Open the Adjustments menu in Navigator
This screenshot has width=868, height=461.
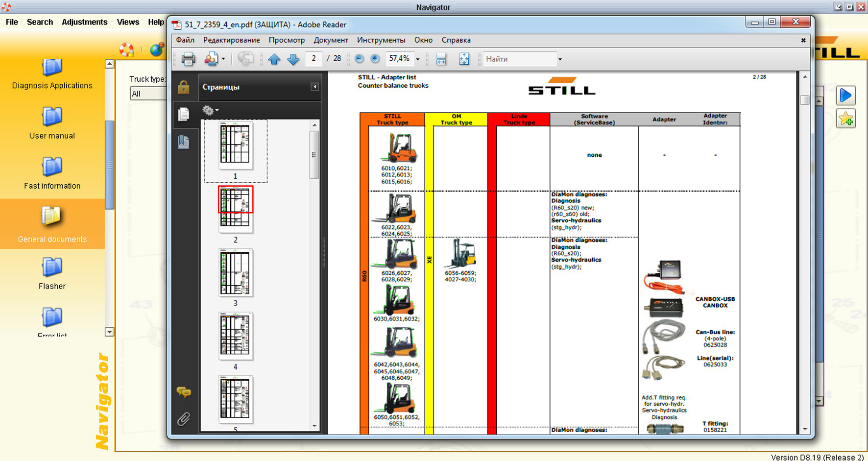[x=84, y=22]
